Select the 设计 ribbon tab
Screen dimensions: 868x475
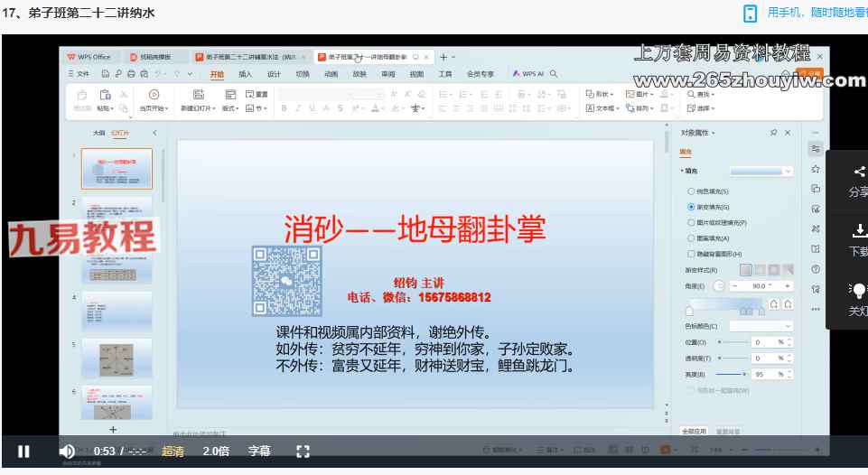274,74
